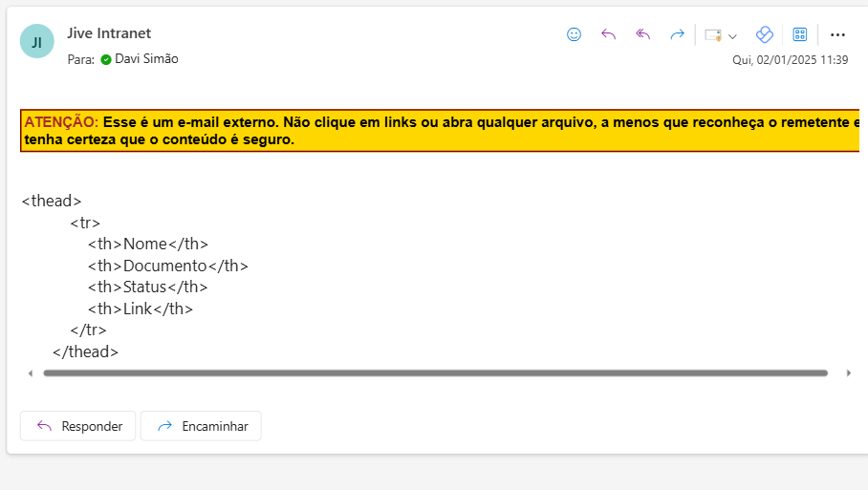The image size is (868, 490).
Task: Click the text <th>Status</th>
Action: point(148,288)
